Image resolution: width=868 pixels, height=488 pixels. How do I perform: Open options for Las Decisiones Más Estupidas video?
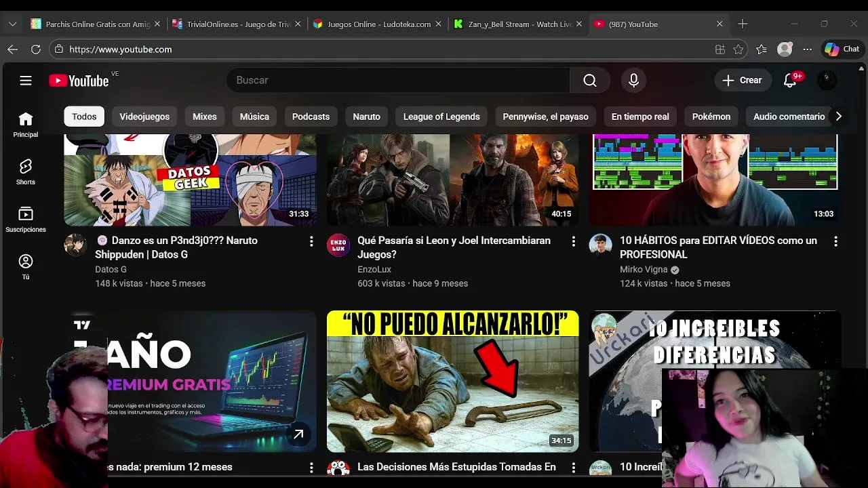tap(574, 468)
